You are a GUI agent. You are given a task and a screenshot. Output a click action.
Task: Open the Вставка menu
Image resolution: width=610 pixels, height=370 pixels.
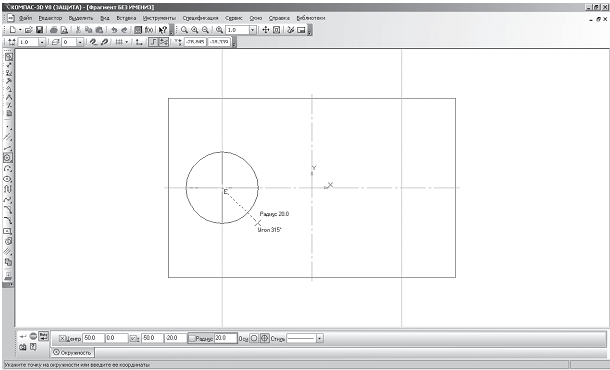126,18
